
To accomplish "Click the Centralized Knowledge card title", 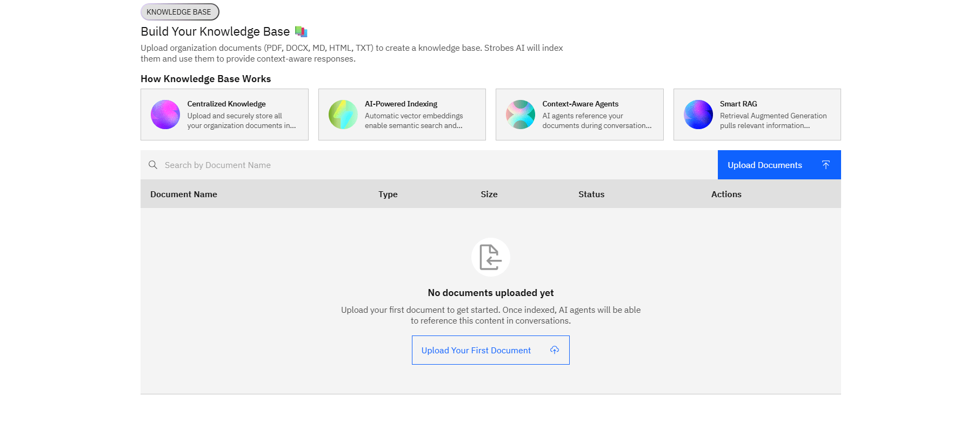I will pos(226,104).
